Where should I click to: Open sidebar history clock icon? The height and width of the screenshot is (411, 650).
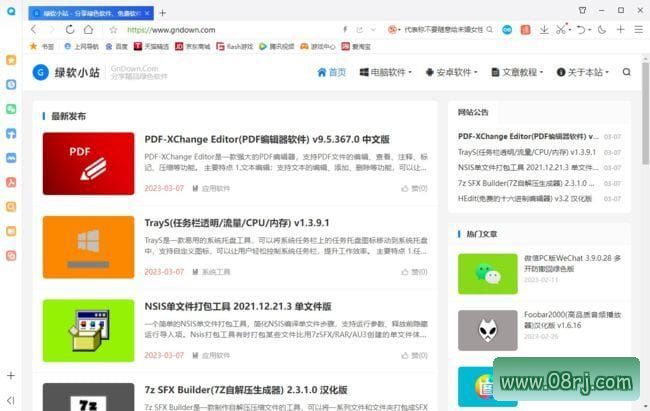tap(11, 85)
